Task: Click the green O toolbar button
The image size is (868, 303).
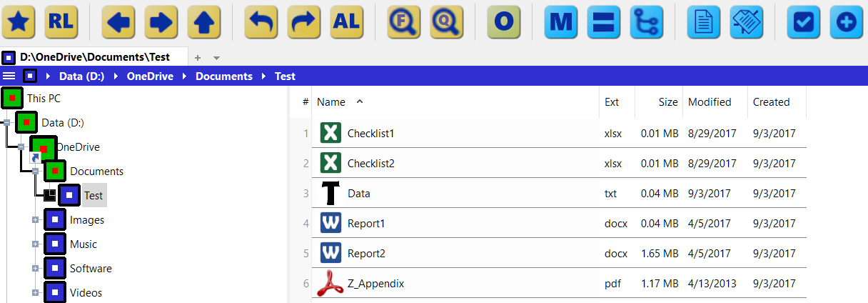Action: 504,22
